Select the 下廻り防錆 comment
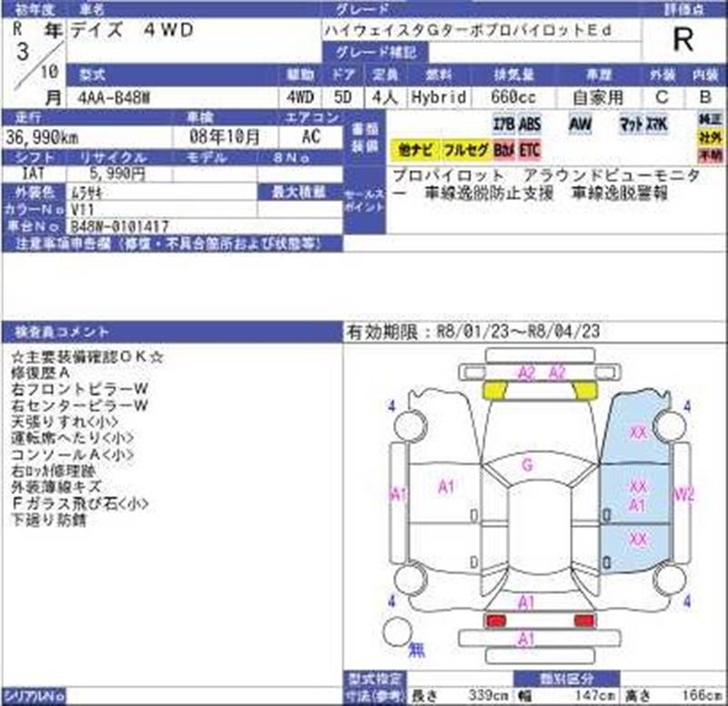728x706 pixels. tap(48, 519)
